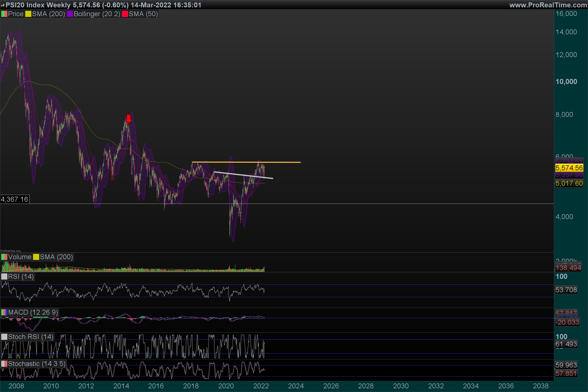Viewport: 588px width, 392px height.
Task: Click the RSI value label 53.708
Action: point(566,290)
